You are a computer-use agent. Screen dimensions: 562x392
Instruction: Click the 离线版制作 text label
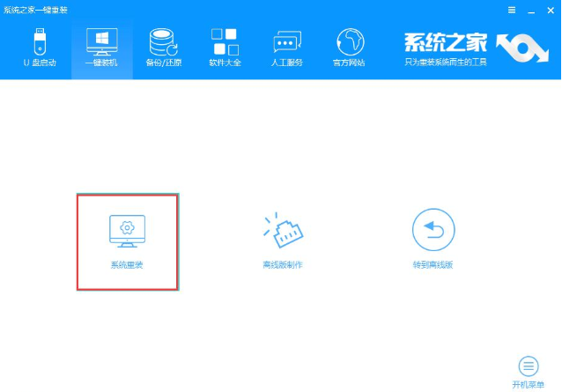pyautogui.click(x=283, y=265)
